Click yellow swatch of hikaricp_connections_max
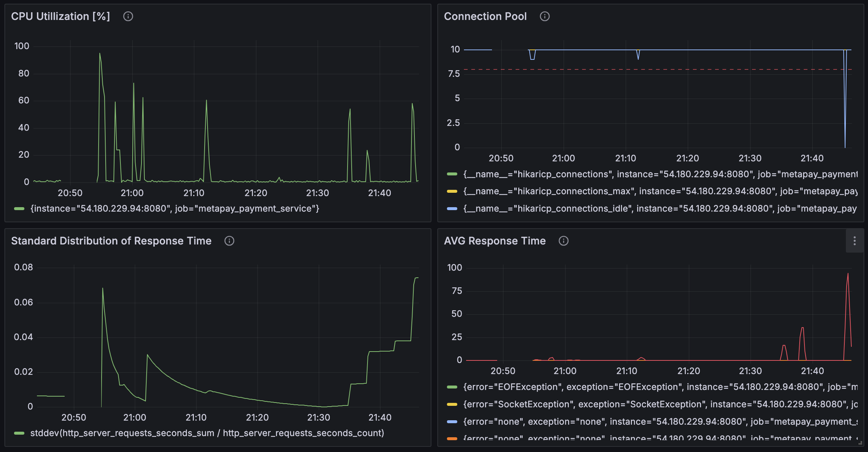 coord(452,191)
